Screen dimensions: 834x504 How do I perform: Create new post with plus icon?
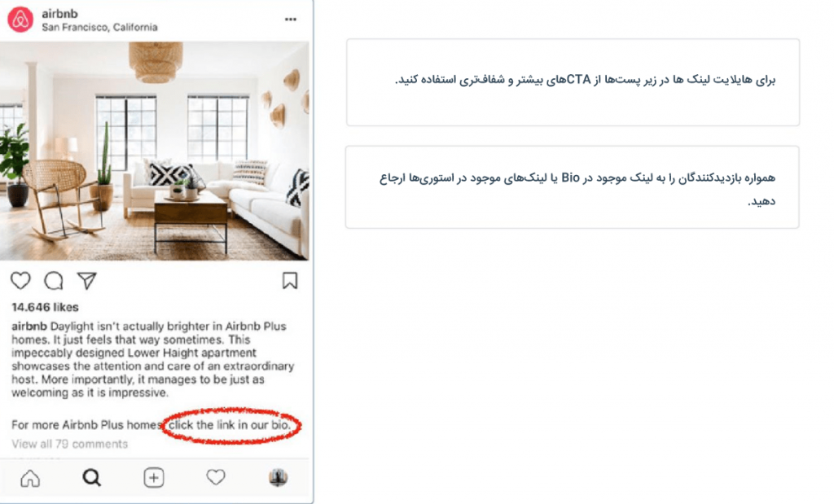[154, 478]
